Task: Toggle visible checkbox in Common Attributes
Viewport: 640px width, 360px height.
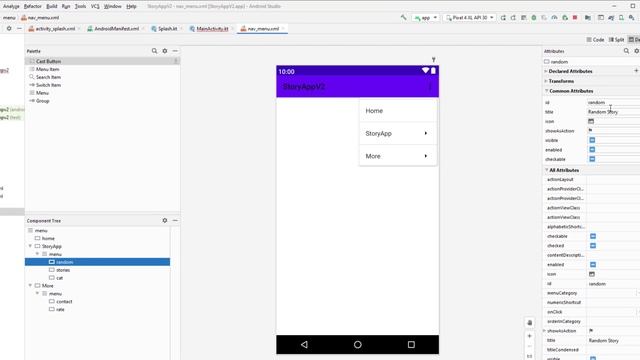Action: tap(592, 140)
